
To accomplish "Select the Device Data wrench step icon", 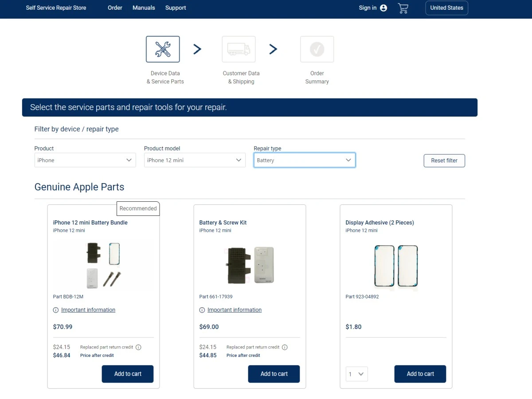I will tap(163, 49).
